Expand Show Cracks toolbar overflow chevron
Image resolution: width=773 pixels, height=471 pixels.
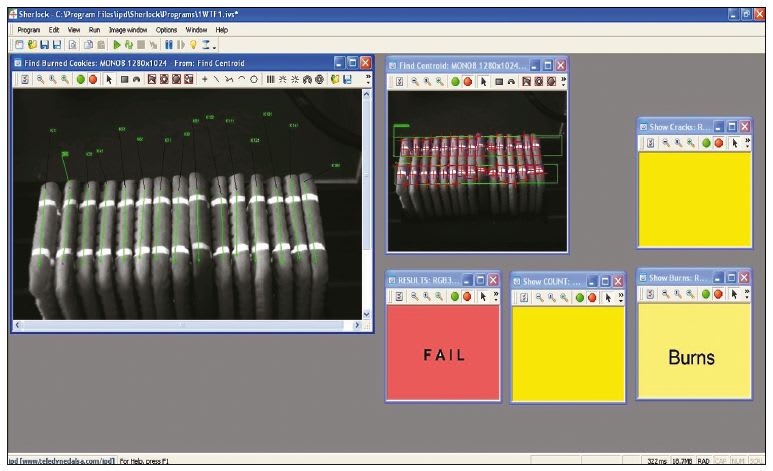tap(747, 143)
